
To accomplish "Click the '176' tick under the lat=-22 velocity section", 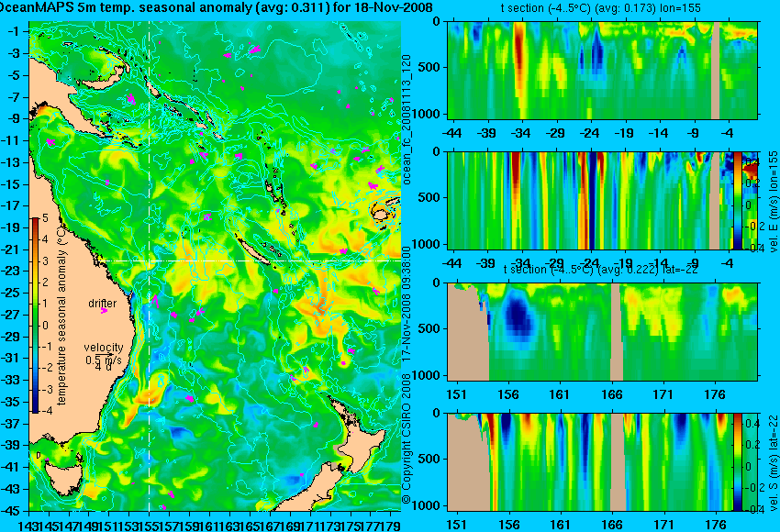I will pos(716,525).
